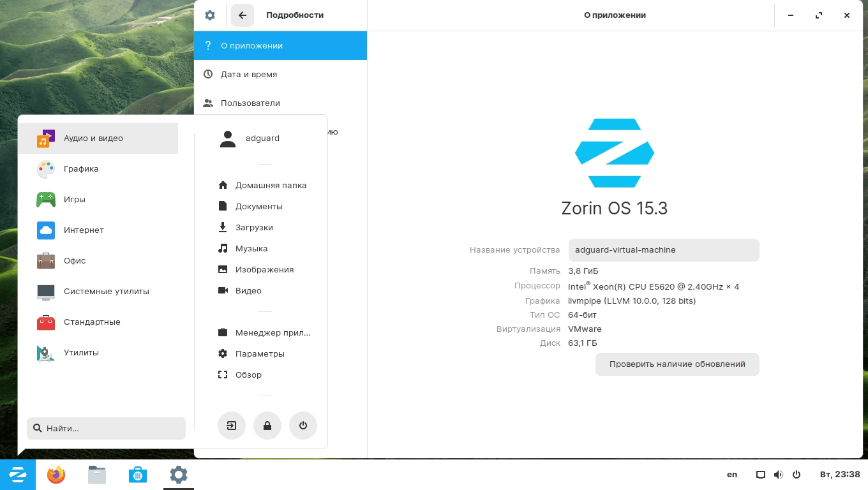868x490 pixels.
Task: Click the power off button in menu
Action: coord(303,426)
